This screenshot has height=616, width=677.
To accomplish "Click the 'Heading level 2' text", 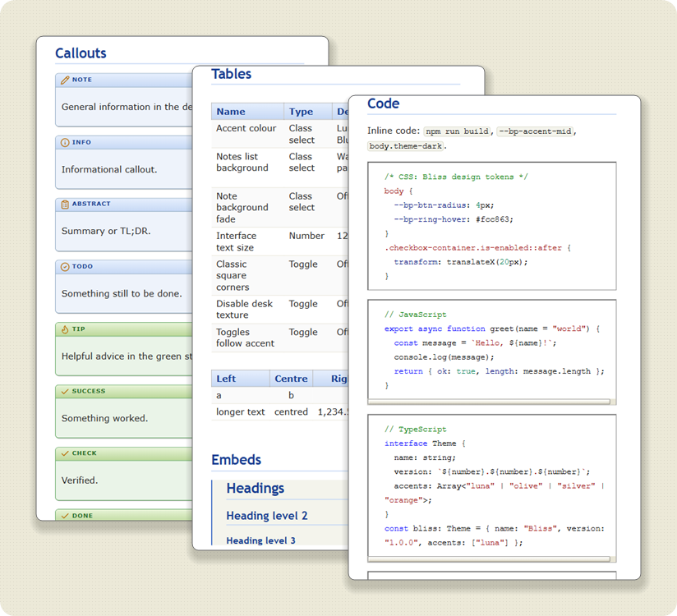I will [267, 516].
